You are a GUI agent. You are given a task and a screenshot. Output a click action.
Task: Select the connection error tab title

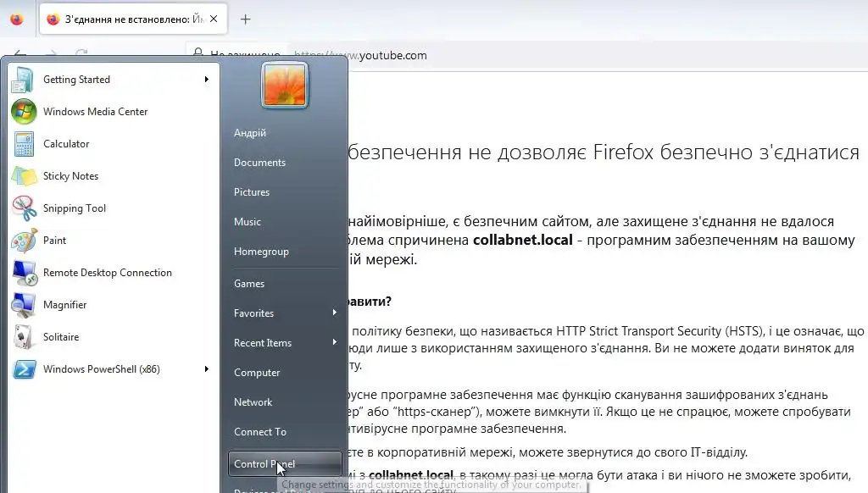[135, 19]
